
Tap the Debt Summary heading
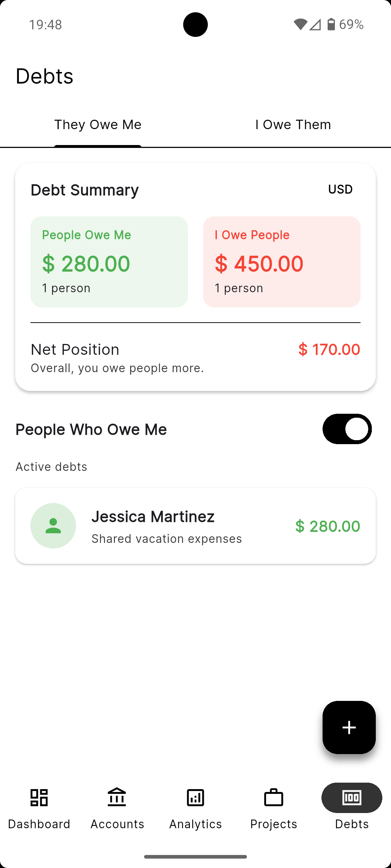[85, 190]
